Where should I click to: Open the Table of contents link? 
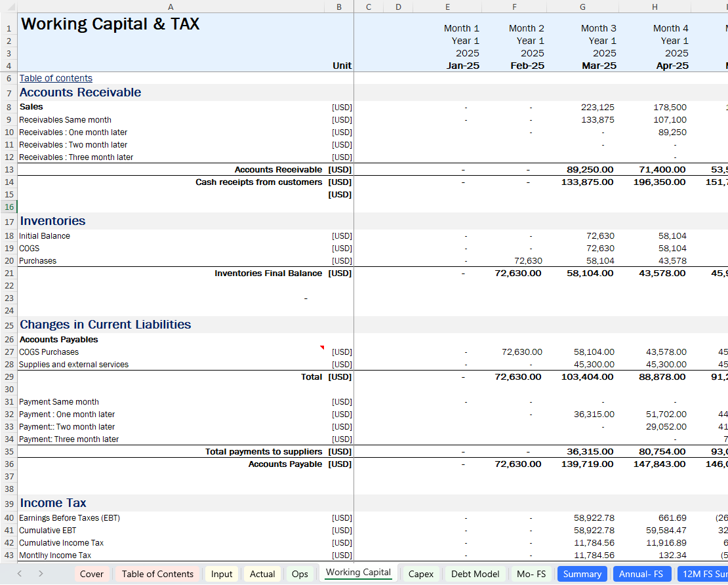tap(56, 78)
